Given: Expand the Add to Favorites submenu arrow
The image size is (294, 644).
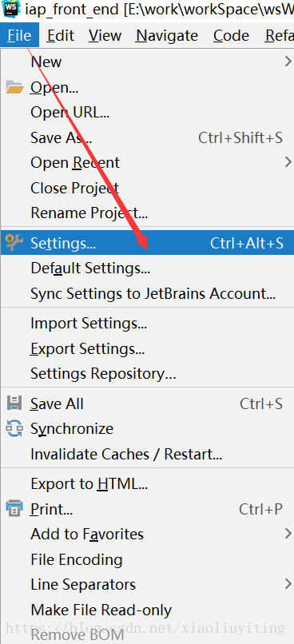Looking at the screenshot, I should (x=288, y=534).
